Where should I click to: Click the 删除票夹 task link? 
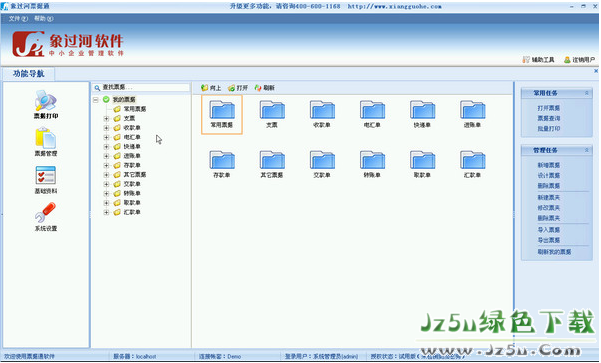pyautogui.click(x=548, y=218)
